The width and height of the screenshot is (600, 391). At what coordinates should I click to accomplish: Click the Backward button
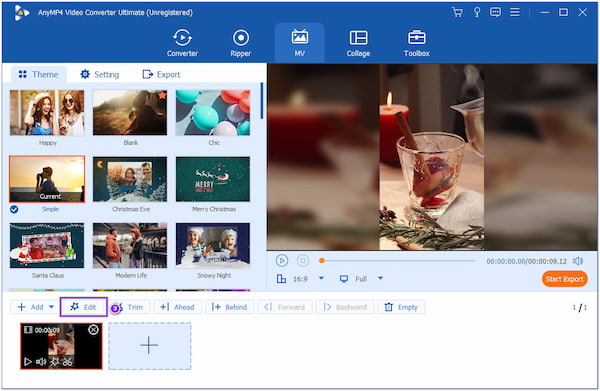(345, 307)
